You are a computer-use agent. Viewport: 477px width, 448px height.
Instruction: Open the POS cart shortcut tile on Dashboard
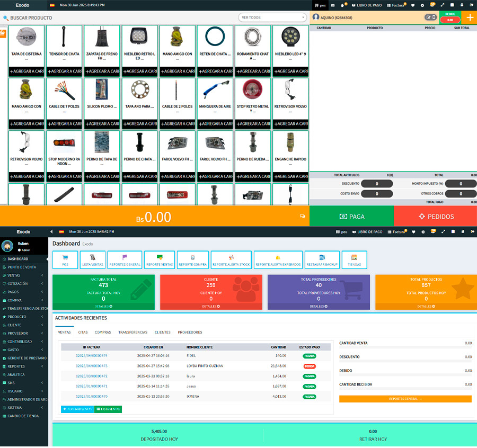coord(65,259)
